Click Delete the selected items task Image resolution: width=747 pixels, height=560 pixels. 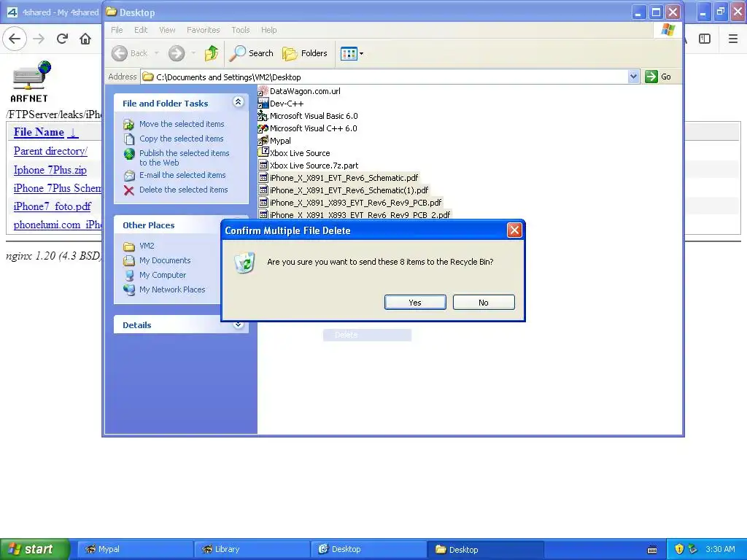click(183, 190)
